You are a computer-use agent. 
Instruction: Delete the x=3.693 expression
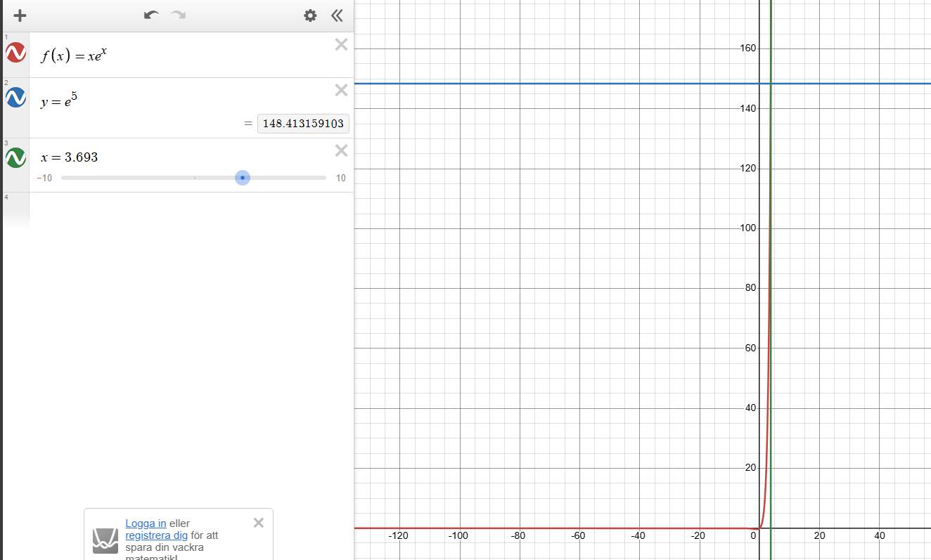pyautogui.click(x=341, y=150)
